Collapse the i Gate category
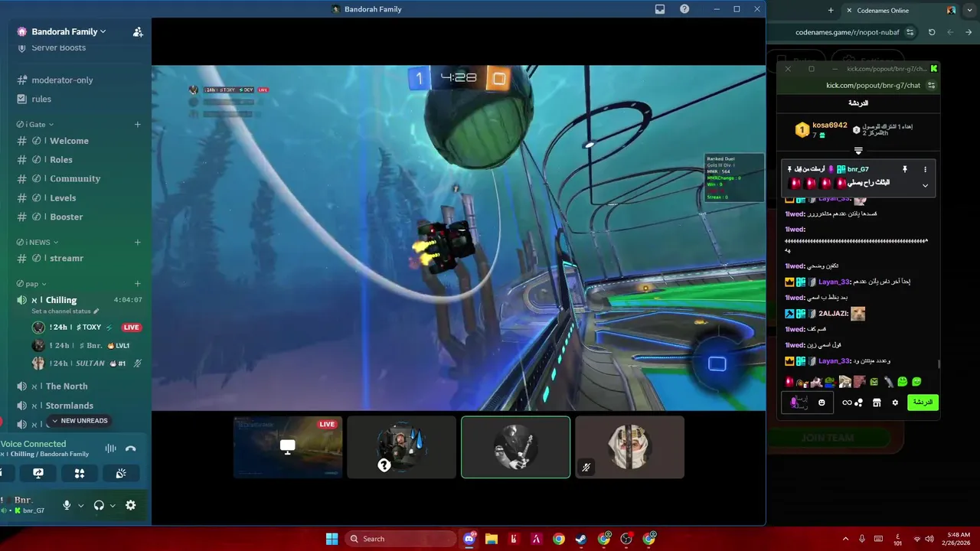The height and width of the screenshot is (551, 980). coord(35,124)
